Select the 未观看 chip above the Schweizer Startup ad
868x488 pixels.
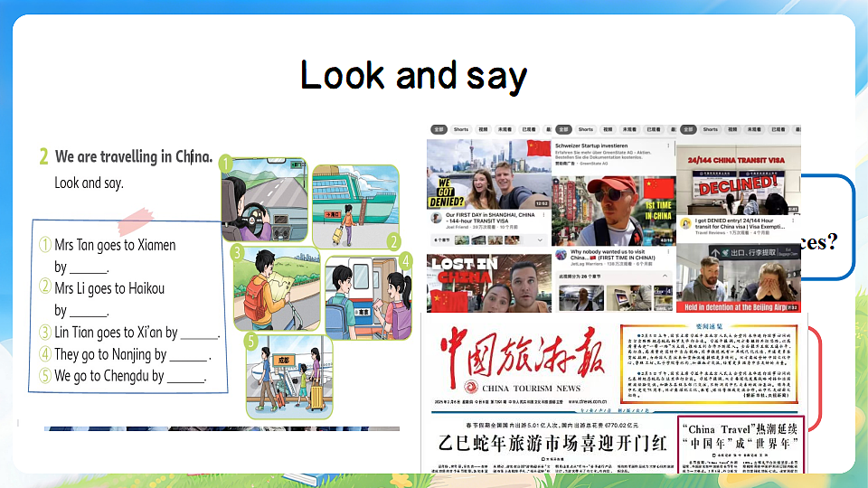pyautogui.click(x=629, y=129)
